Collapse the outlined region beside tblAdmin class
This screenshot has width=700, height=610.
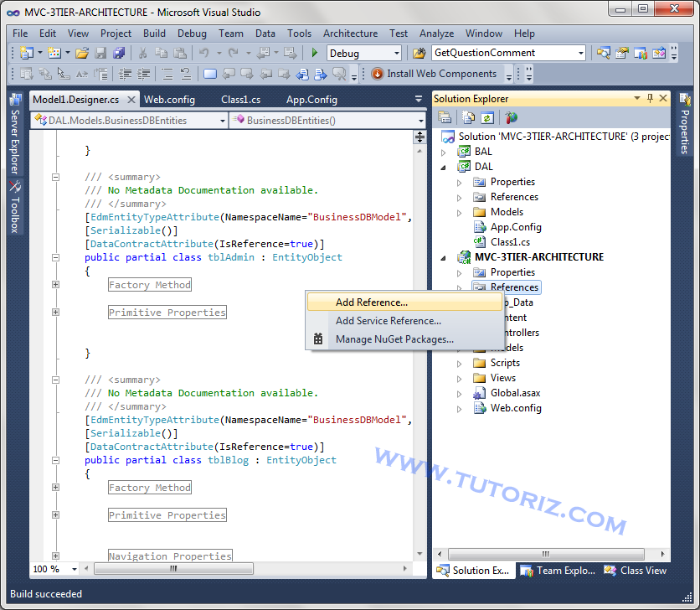click(56, 258)
